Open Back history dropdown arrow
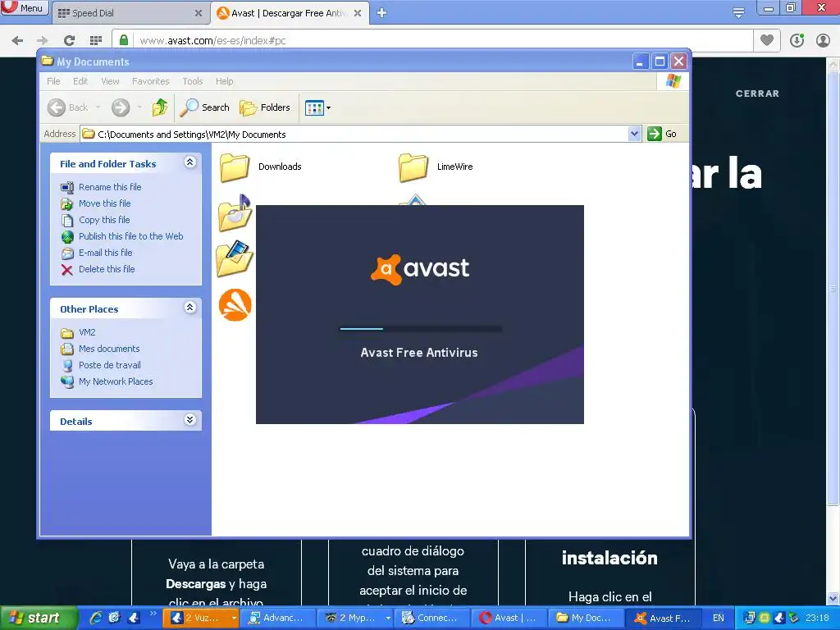Image resolution: width=840 pixels, height=630 pixels. tap(98, 107)
